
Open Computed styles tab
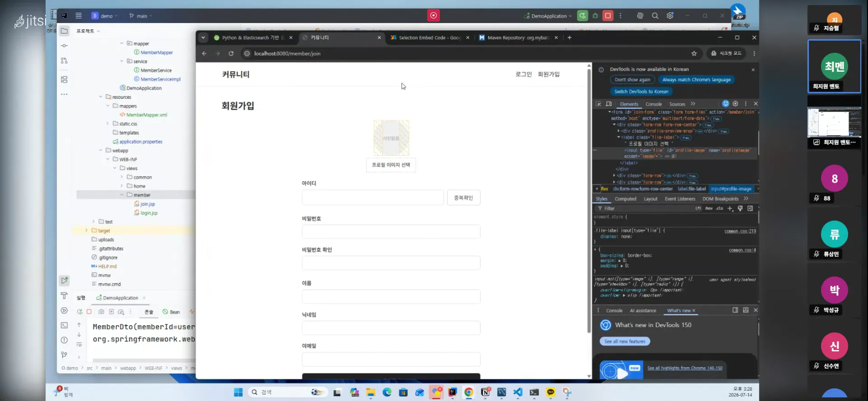tap(625, 199)
